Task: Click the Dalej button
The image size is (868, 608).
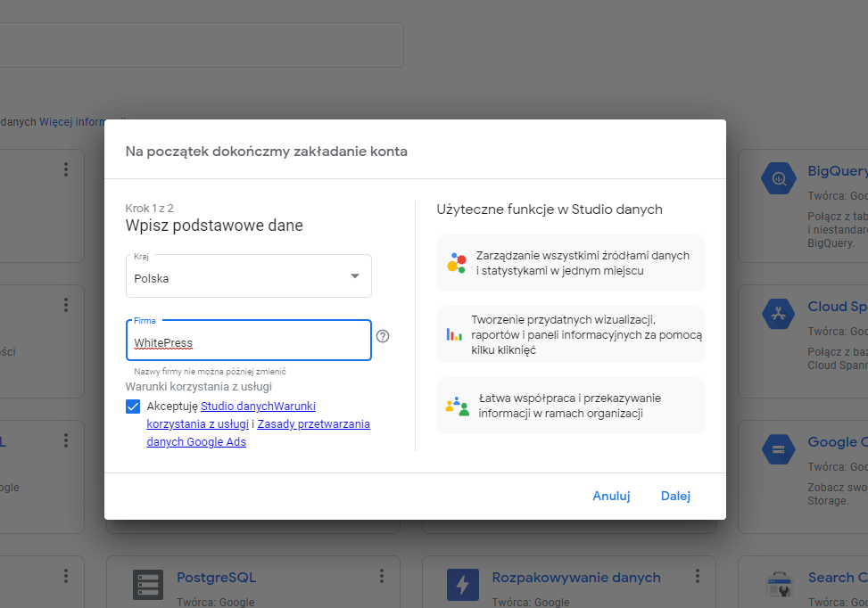Action: click(675, 497)
